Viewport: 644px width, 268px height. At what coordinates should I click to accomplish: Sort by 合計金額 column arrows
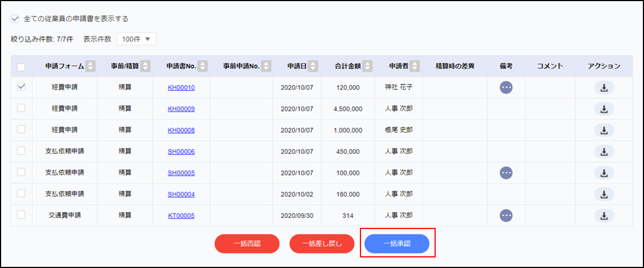click(x=368, y=66)
